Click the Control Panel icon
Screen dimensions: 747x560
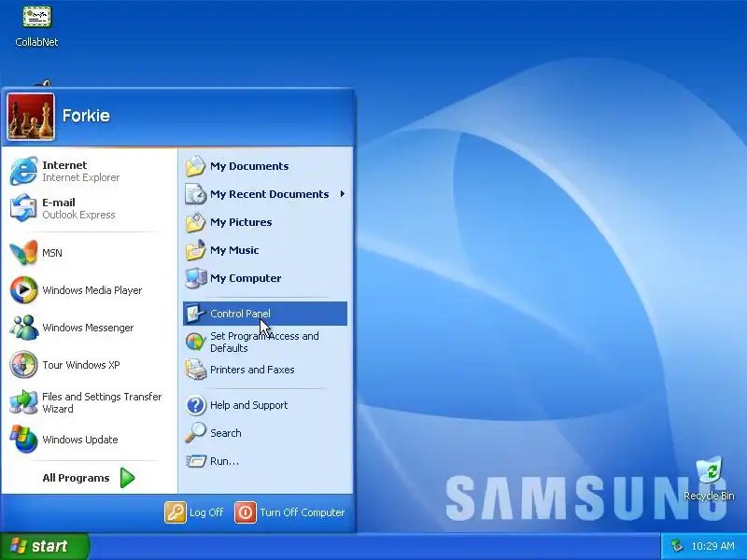195,314
